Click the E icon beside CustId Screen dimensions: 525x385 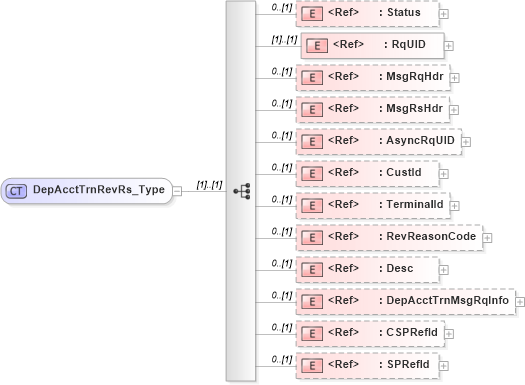pos(312,174)
